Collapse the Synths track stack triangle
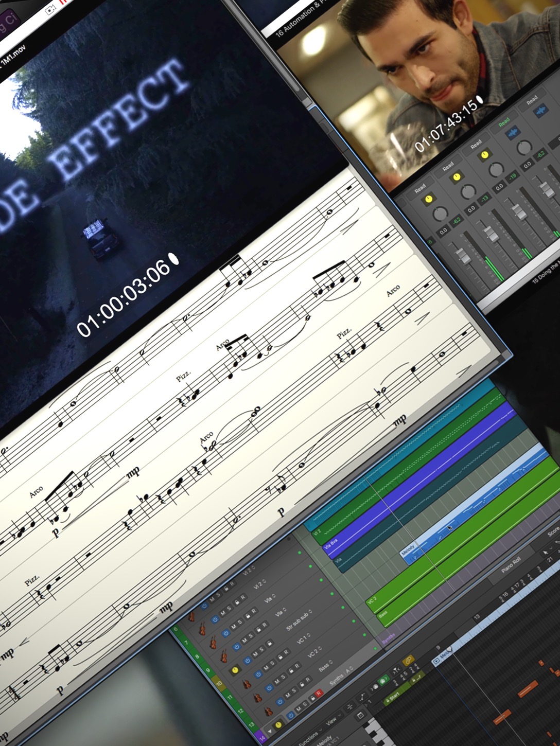Screen dimensions: 560x746 point(270,731)
